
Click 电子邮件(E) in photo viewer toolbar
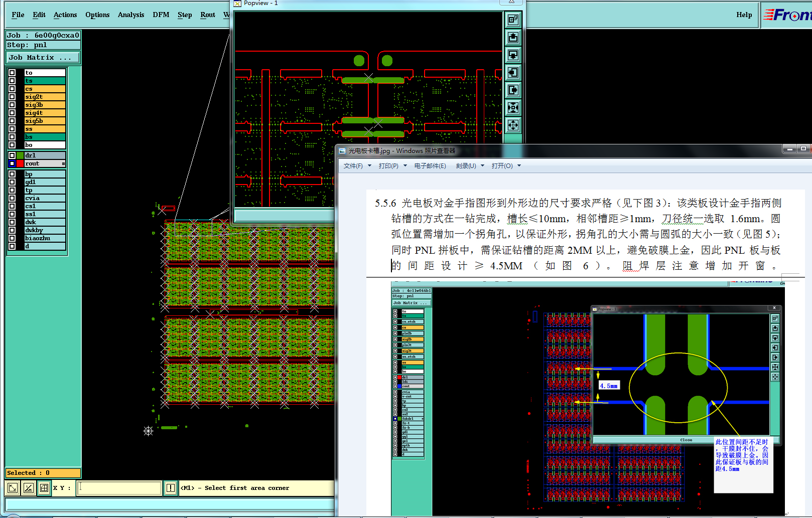(x=430, y=166)
